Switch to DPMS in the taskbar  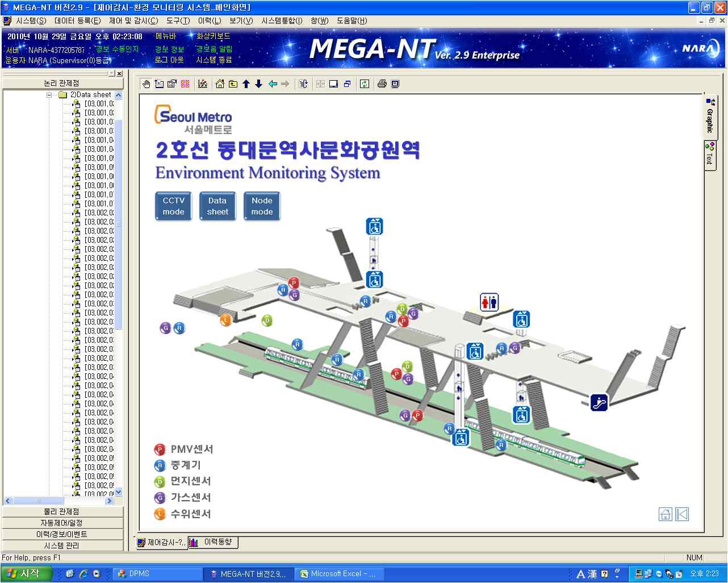tap(157, 574)
